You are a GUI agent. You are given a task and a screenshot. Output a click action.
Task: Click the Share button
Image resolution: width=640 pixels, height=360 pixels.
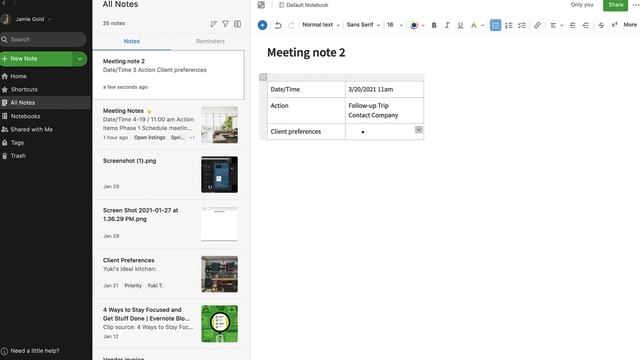click(616, 5)
